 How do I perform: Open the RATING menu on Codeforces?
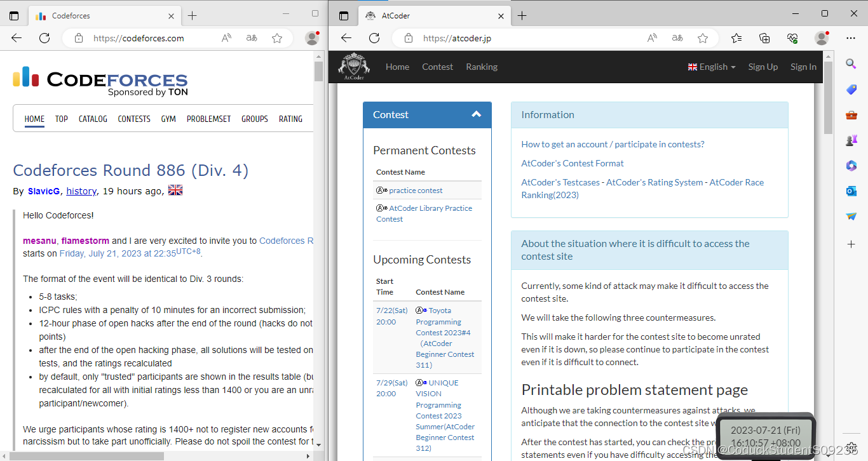290,119
